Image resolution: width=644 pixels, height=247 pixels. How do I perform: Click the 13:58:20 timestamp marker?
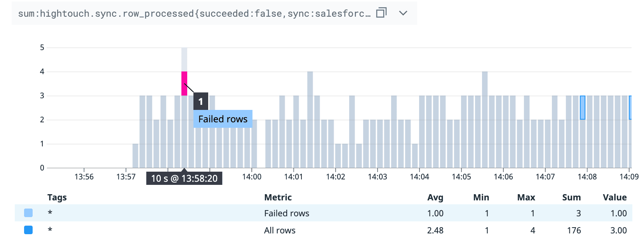184,178
